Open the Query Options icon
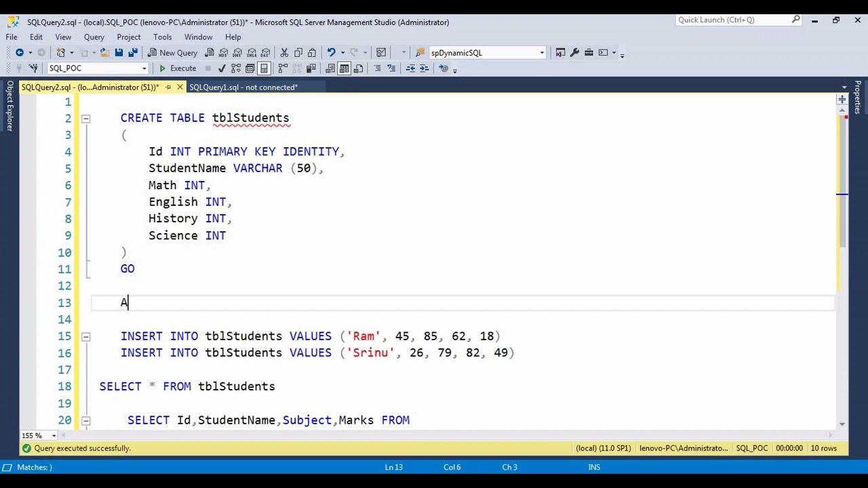This screenshot has width=868, height=488. (x=250, y=68)
